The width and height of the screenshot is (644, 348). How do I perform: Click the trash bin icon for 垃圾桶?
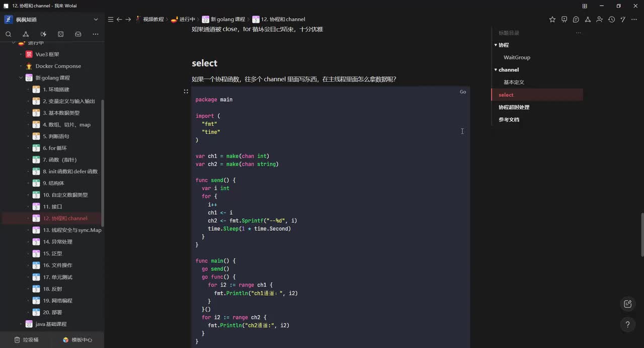17,339
